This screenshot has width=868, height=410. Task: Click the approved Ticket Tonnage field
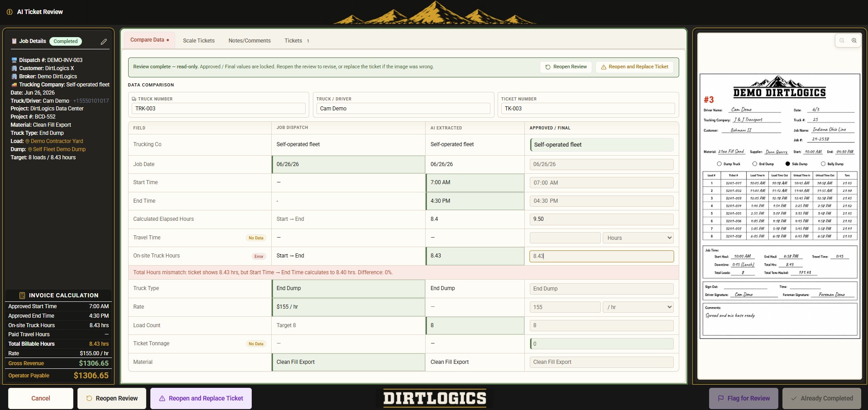pos(602,344)
